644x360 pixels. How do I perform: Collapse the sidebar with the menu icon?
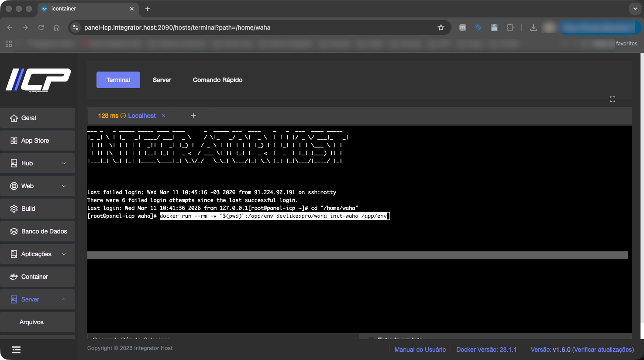click(x=16, y=350)
